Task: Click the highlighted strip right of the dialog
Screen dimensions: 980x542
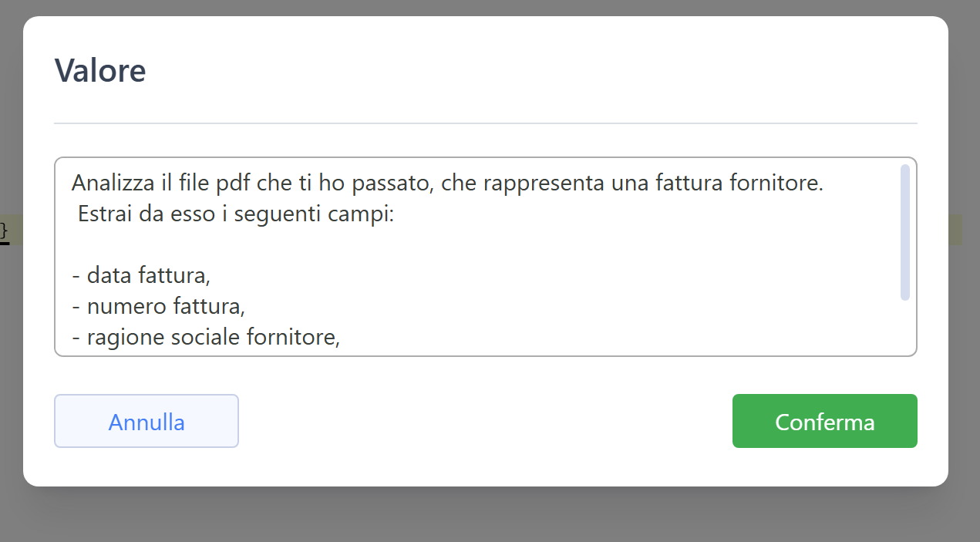Action: 955,230
